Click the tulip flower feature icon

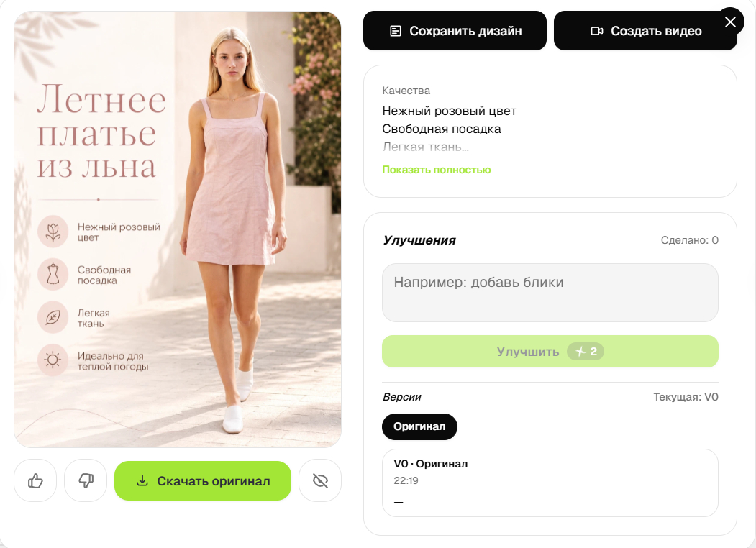tap(53, 232)
